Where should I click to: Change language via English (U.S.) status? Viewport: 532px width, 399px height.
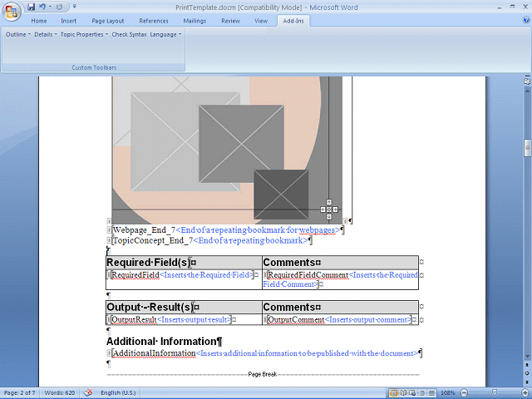118,393
